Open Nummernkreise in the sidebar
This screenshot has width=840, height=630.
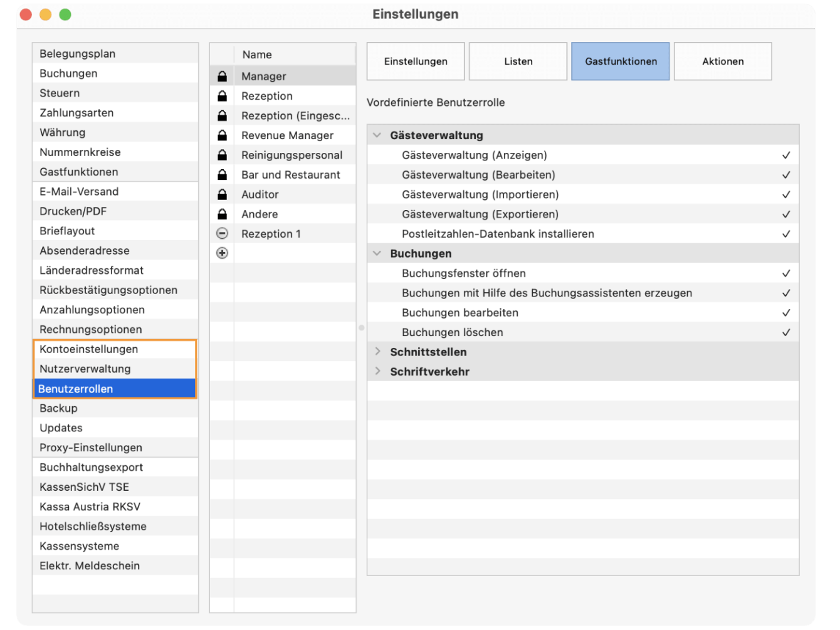click(x=115, y=152)
